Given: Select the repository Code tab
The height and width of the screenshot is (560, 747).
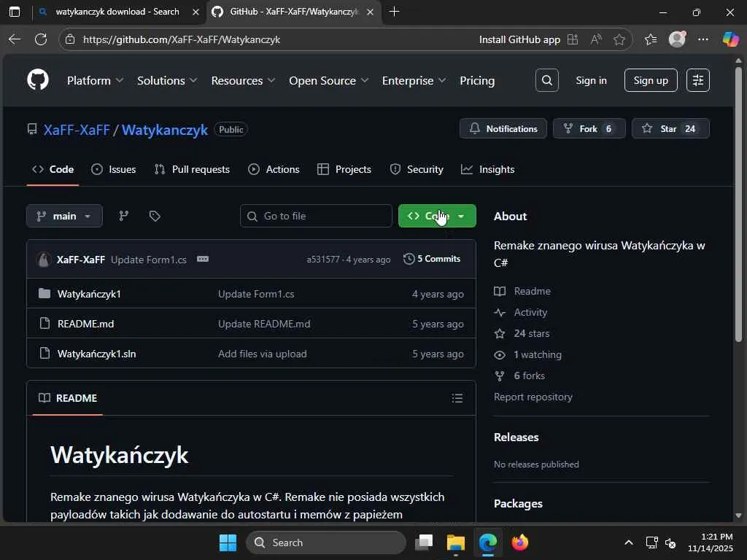Looking at the screenshot, I should [x=53, y=169].
